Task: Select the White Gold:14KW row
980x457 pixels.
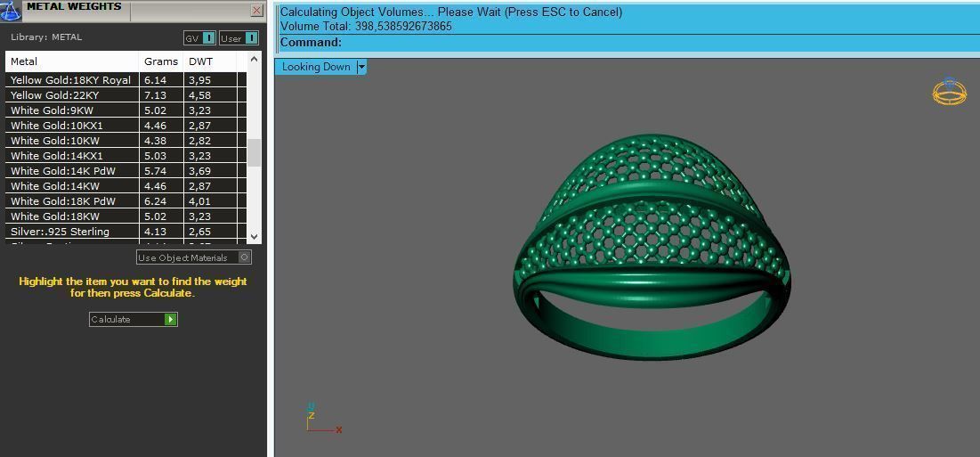Action: coord(126,185)
